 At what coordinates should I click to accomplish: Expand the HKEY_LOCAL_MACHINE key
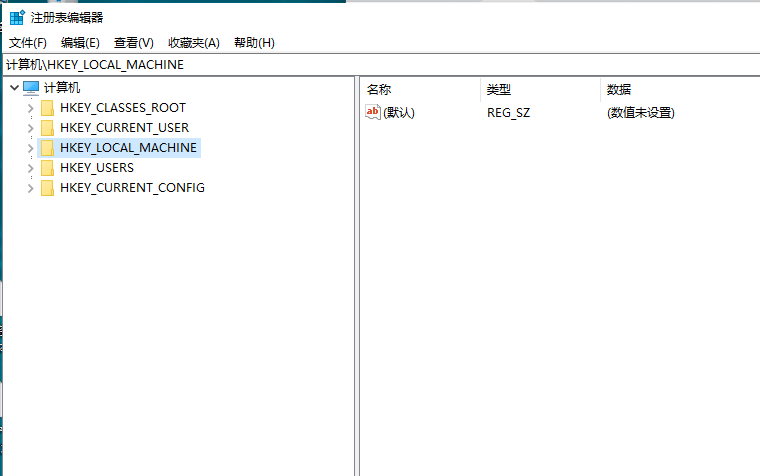30,148
